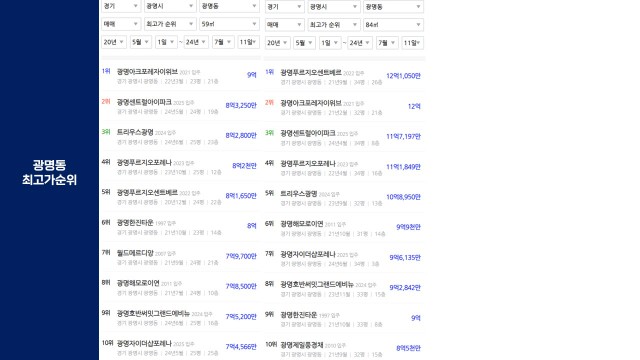Open 7위 광명자이더샵포레나 in the 84㎡ ranking

(x=344, y=258)
